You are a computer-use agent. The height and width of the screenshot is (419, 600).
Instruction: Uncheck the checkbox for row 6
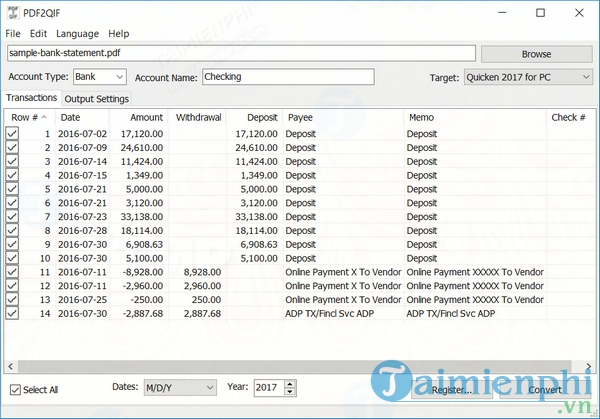(x=12, y=202)
